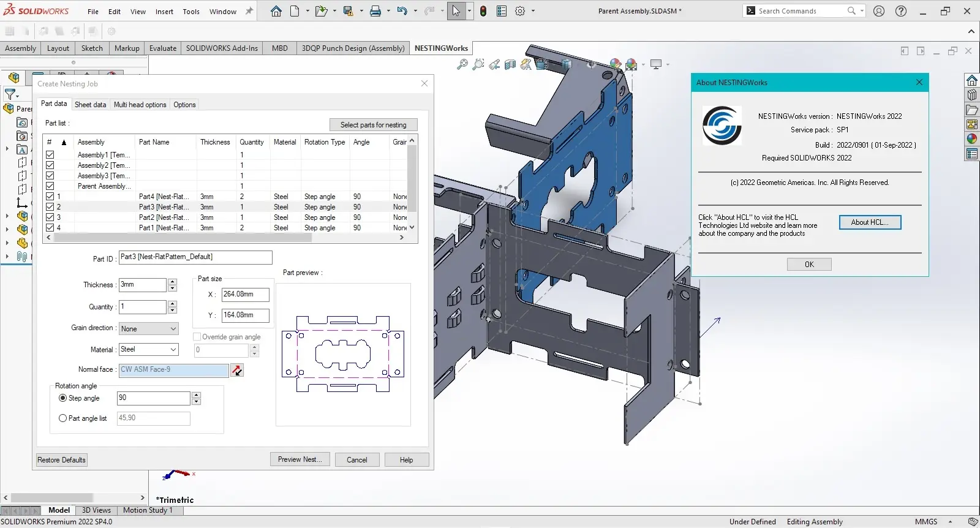Screen dimensions: 980x528
Task: Open the Material dropdown
Action: [x=149, y=350]
